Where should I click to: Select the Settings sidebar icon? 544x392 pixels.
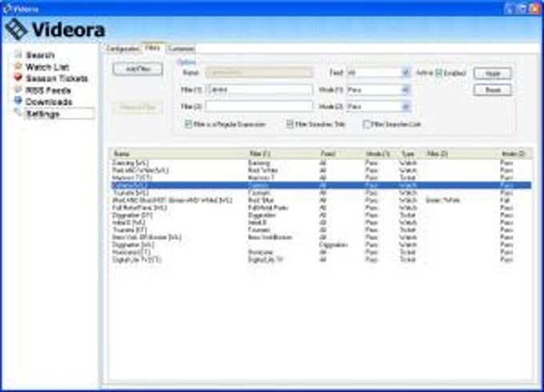pos(18,113)
